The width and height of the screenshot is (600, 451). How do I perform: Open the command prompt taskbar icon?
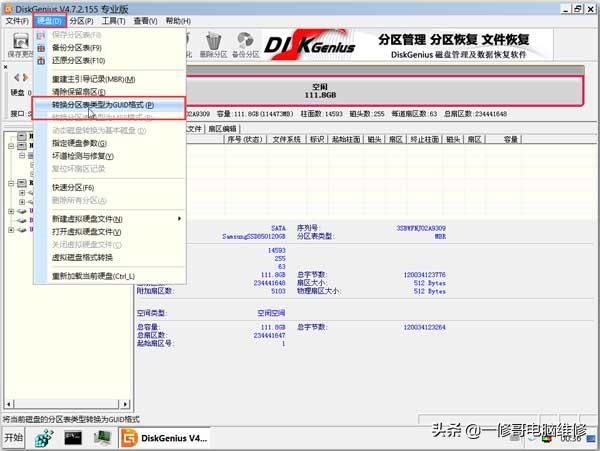(x=73, y=438)
